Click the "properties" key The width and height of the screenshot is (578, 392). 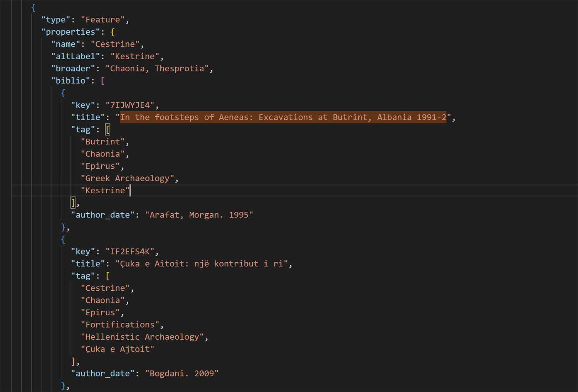[x=70, y=32]
